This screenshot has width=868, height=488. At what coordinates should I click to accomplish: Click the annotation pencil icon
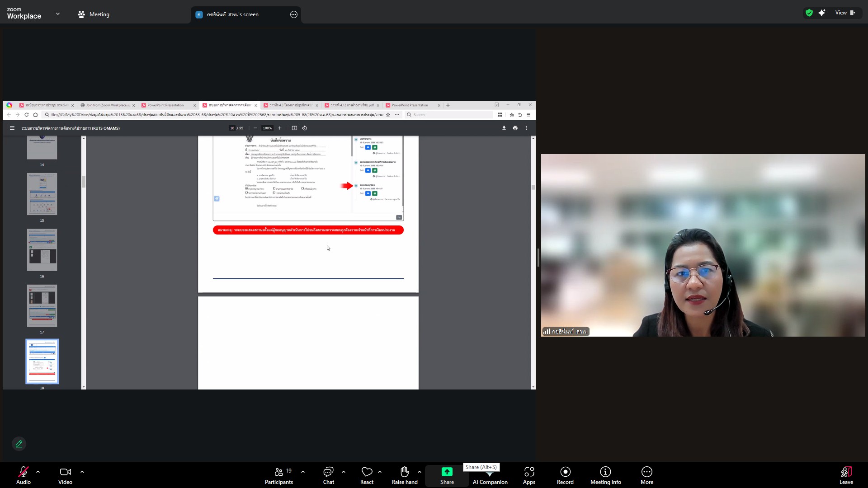point(19,444)
